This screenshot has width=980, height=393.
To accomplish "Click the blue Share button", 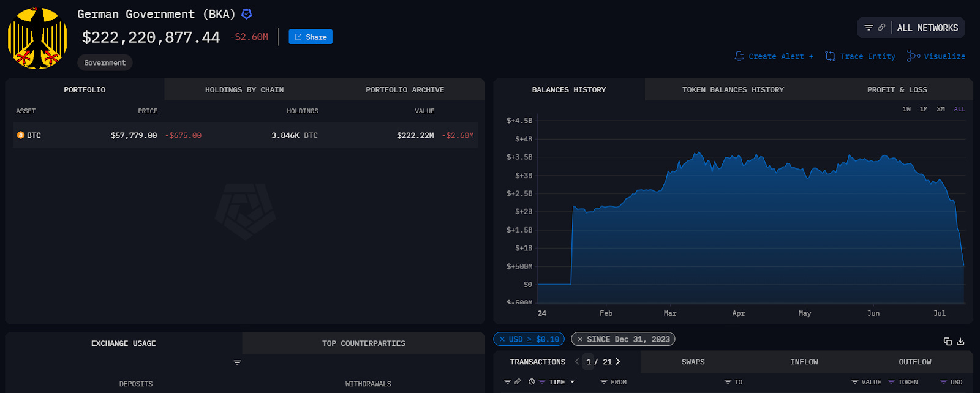I will [311, 37].
